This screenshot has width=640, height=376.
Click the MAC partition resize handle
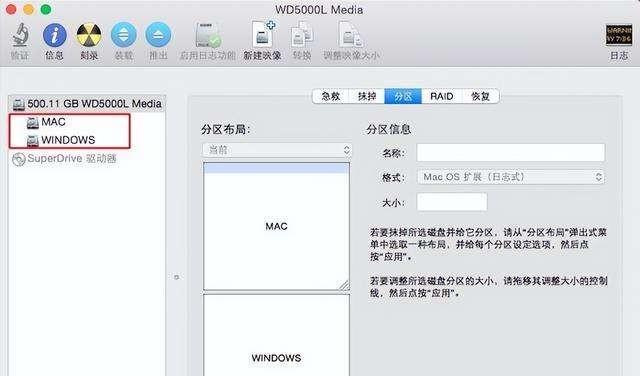(x=344, y=285)
